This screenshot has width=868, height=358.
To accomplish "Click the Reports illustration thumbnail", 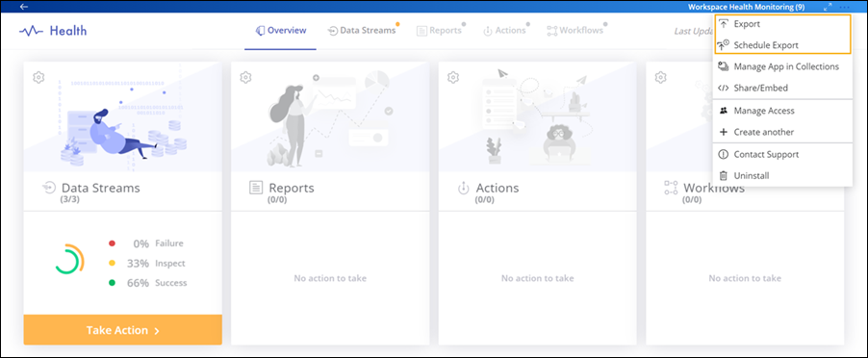I will coord(330,116).
